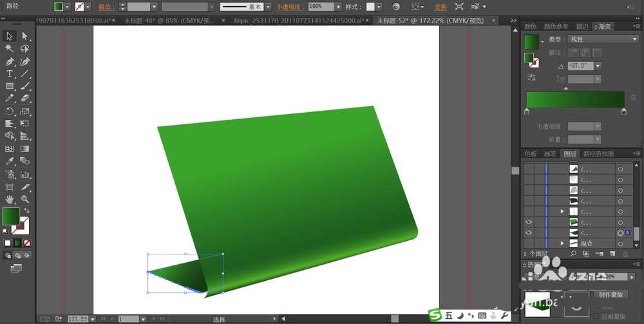Select the Rotate tool
Screen dimensions: 644x324
pos(10,111)
